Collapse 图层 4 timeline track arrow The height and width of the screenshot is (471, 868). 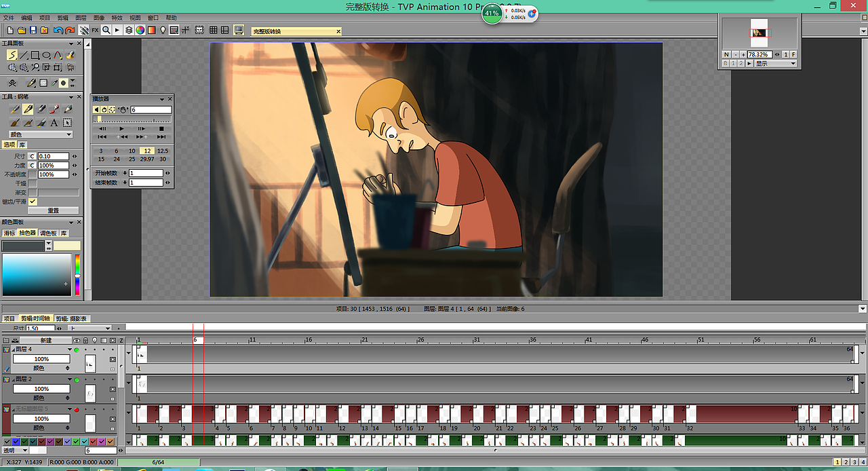click(129, 353)
